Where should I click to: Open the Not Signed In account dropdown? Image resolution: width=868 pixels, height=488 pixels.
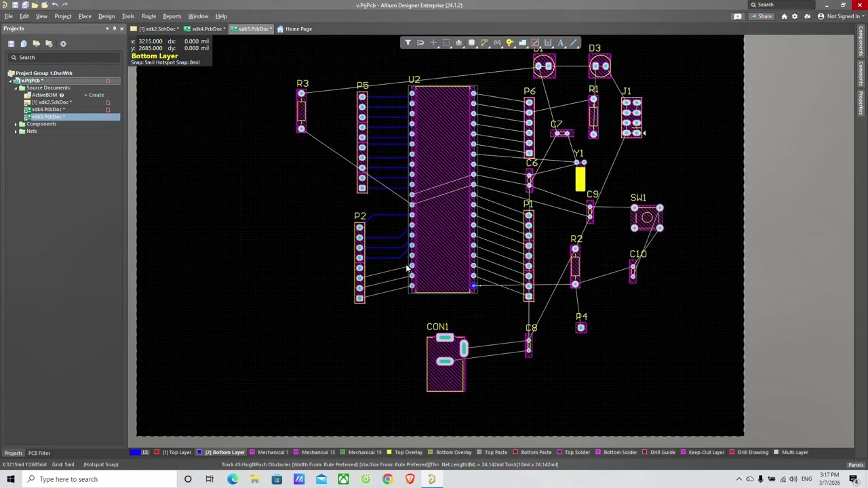(x=840, y=16)
